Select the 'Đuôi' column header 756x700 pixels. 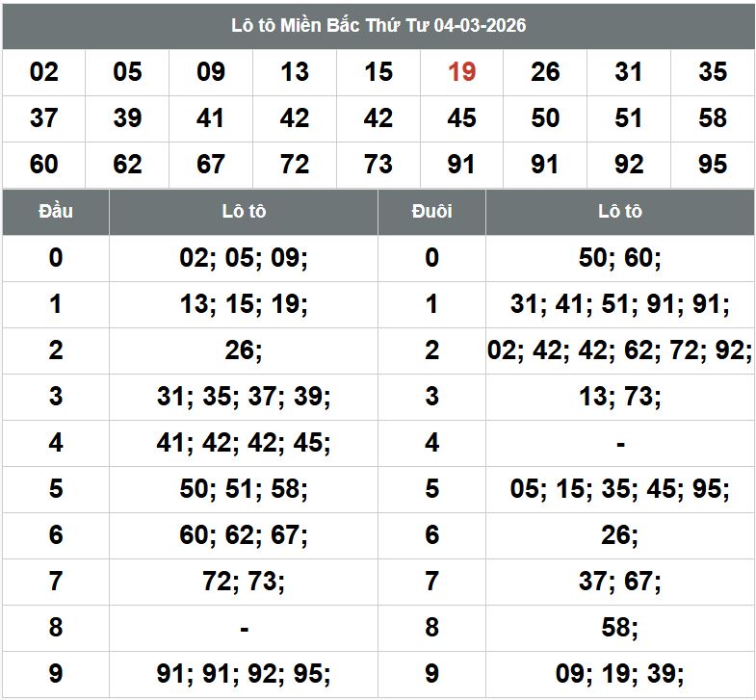(431, 211)
